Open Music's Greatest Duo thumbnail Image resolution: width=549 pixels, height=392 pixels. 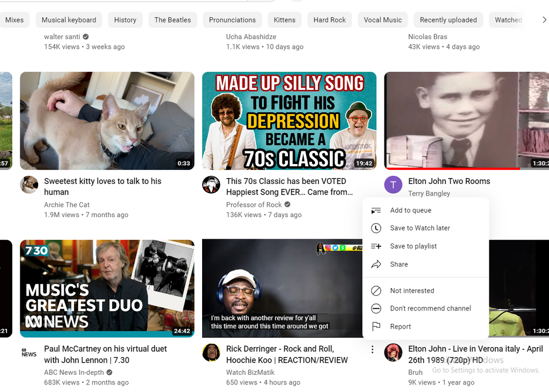[107, 289]
